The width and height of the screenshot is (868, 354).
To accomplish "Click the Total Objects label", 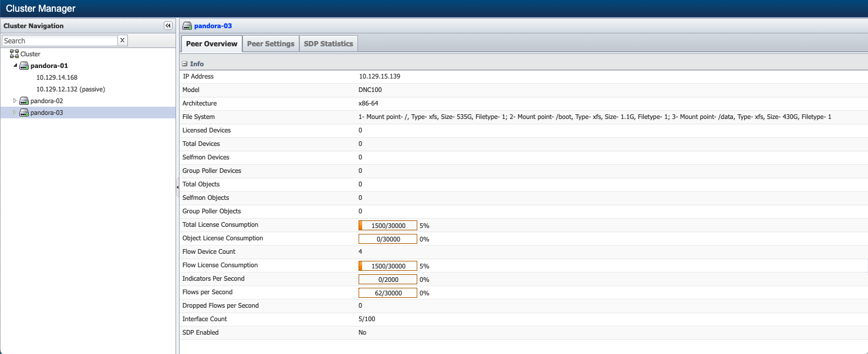I will coord(201,184).
